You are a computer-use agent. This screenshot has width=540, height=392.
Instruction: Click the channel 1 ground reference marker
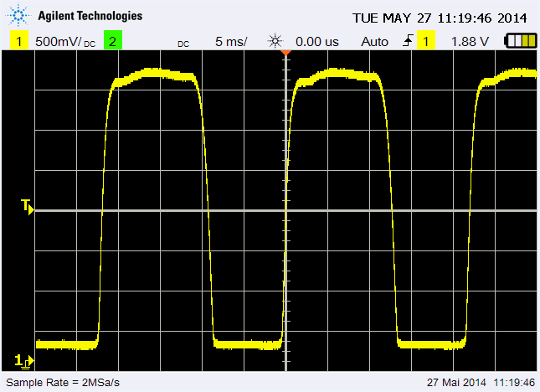[x=25, y=360]
